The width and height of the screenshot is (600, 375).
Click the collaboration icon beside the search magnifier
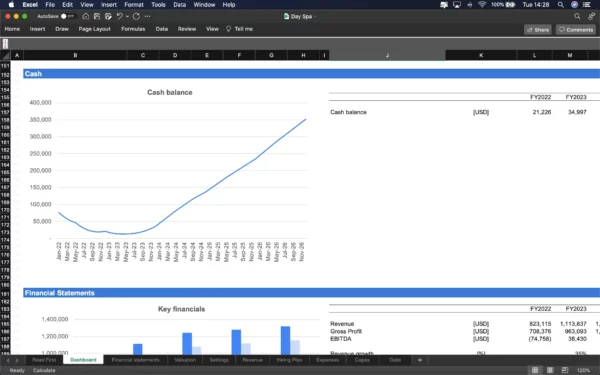[x=592, y=16]
